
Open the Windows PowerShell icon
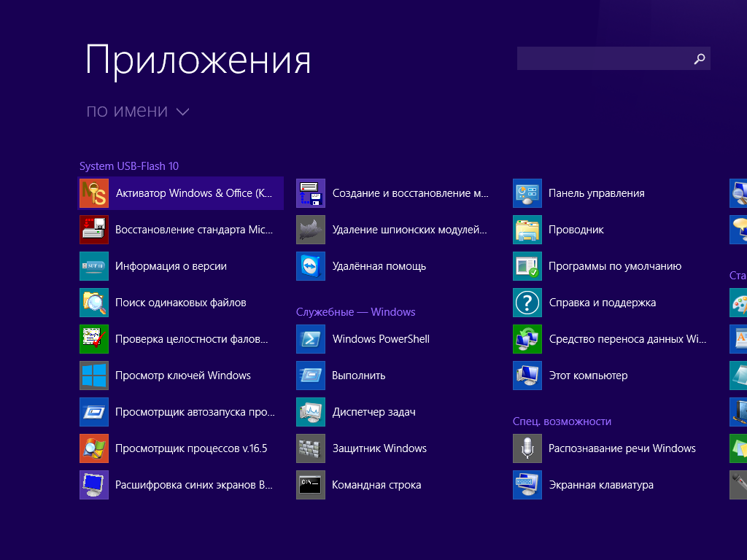pyautogui.click(x=311, y=339)
